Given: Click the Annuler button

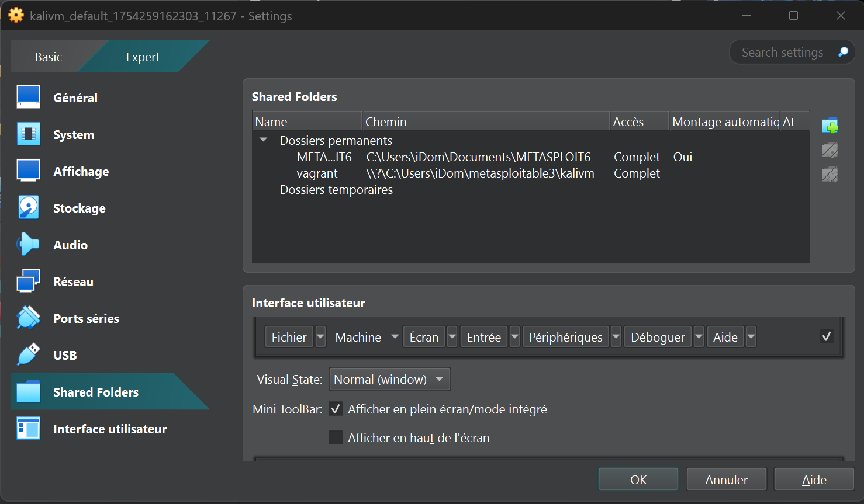Looking at the screenshot, I should pyautogui.click(x=726, y=479).
